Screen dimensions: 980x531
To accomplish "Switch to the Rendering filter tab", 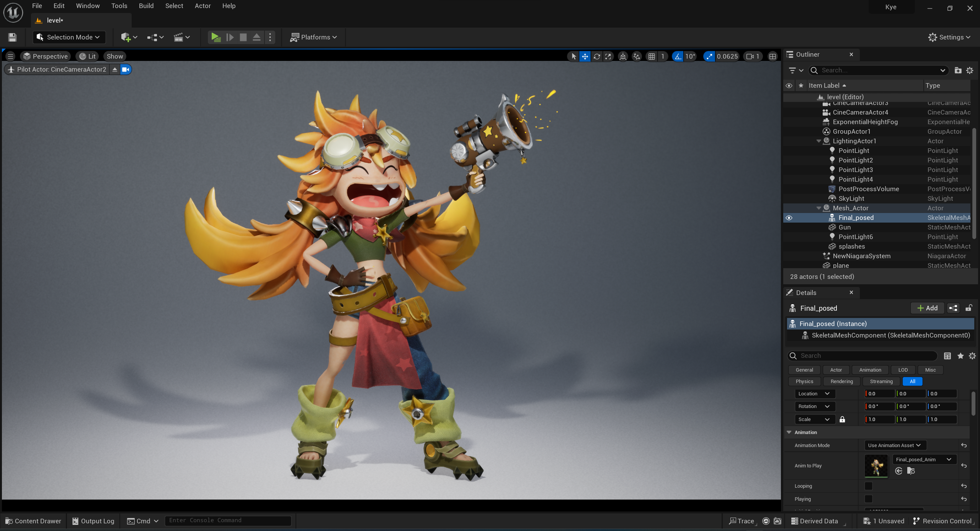I will 841,381.
